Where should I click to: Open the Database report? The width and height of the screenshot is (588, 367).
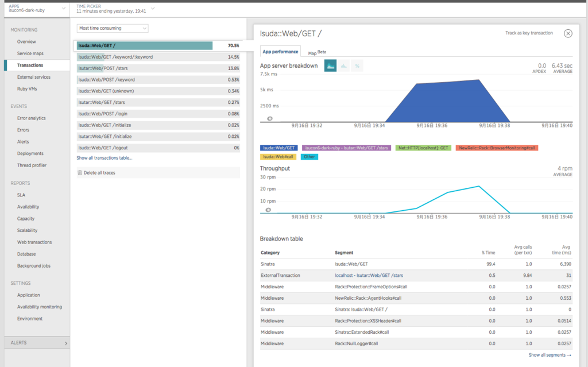tap(26, 254)
